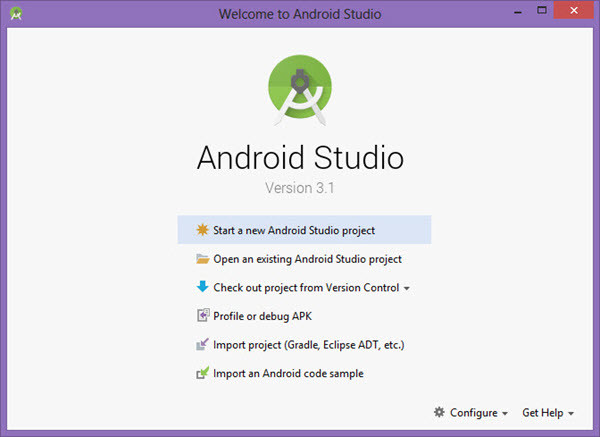Viewport: 600px width, 437px height.
Task: Expand the Get Help dropdown arrow
Action: 571,414
